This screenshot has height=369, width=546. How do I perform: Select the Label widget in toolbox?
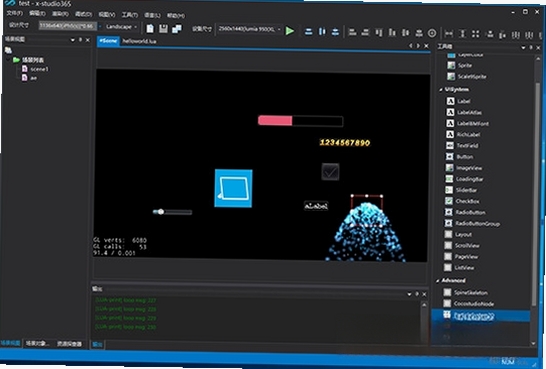459,101
